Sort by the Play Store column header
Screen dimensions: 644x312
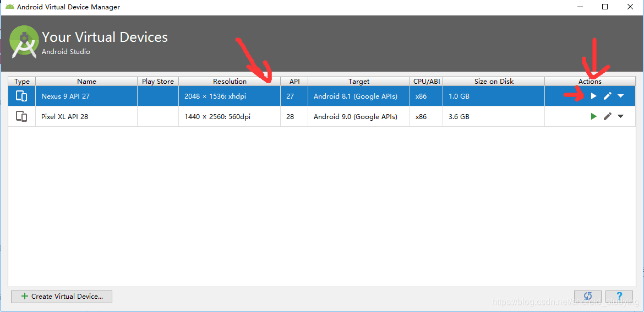tap(158, 82)
